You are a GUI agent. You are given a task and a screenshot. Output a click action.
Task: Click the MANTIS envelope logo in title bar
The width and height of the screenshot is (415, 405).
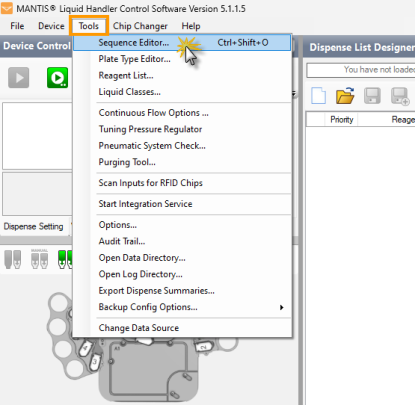coord(7,8)
